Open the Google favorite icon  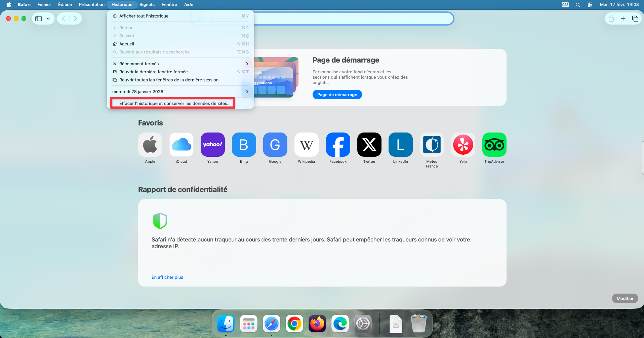point(275,145)
